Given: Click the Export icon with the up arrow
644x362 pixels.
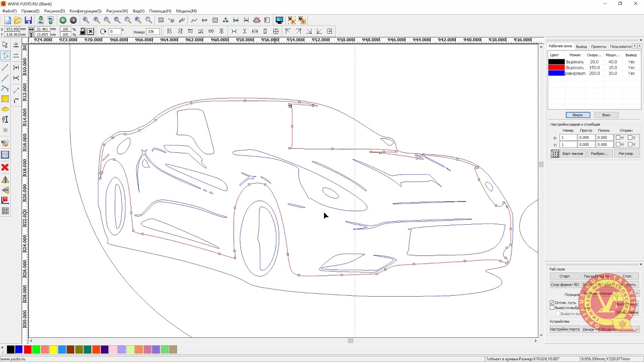Looking at the screenshot, I should [50, 20].
